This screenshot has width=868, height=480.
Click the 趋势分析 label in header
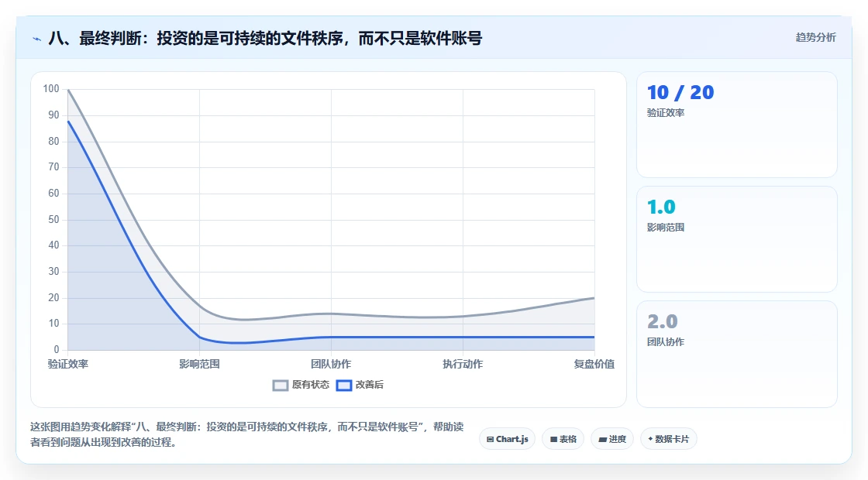815,38
